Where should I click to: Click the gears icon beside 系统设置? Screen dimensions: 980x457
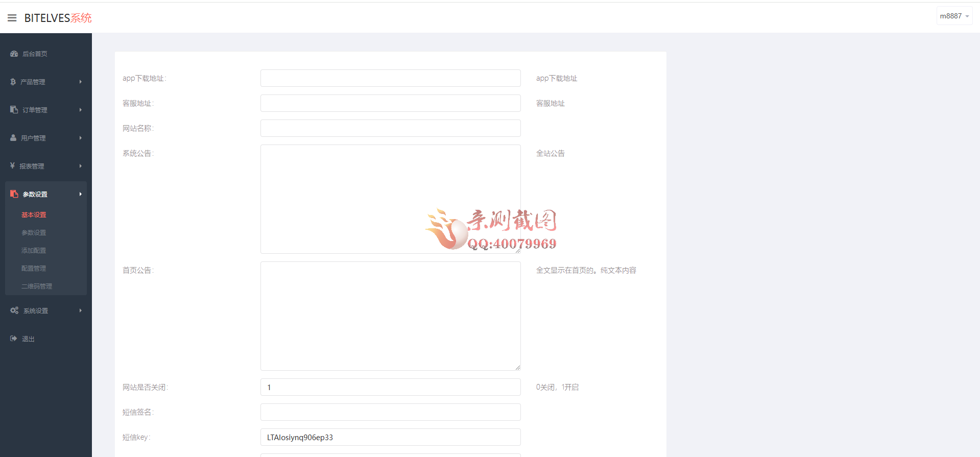14,310
